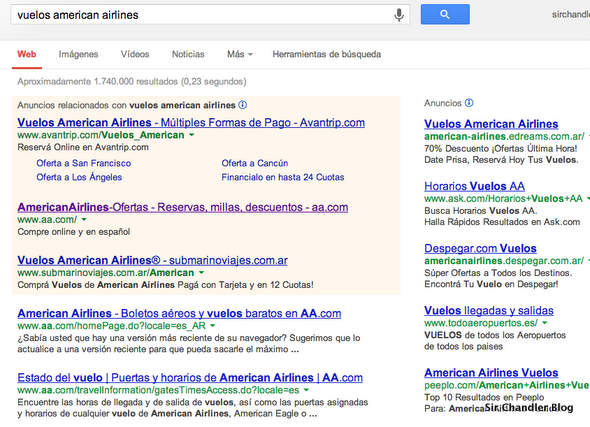Open 'American Airlines Vuelos' peeplo ad
This screenshot has height=427, width=590.
pyautogui.click(x=491, y=373)
